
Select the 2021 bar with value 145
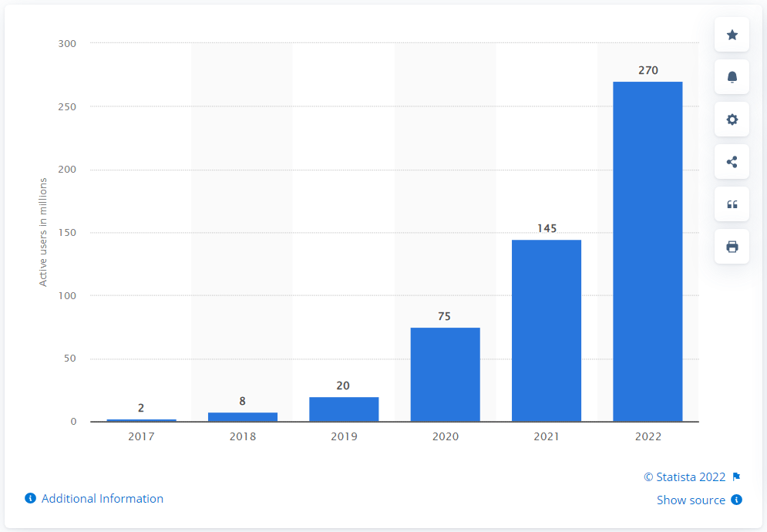547,330
